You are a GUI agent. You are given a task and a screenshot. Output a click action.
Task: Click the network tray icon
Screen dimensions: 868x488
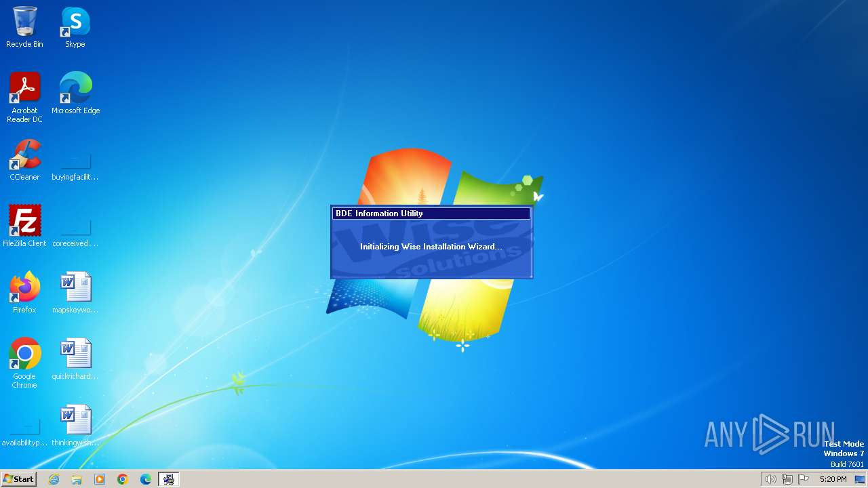click(787, 479)
